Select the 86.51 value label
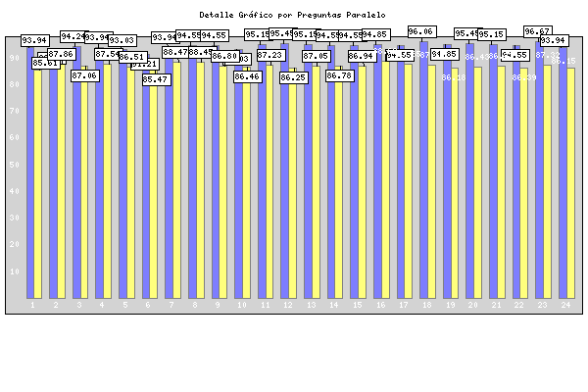Screen dimensions: 588x392 tap(132, 57)
